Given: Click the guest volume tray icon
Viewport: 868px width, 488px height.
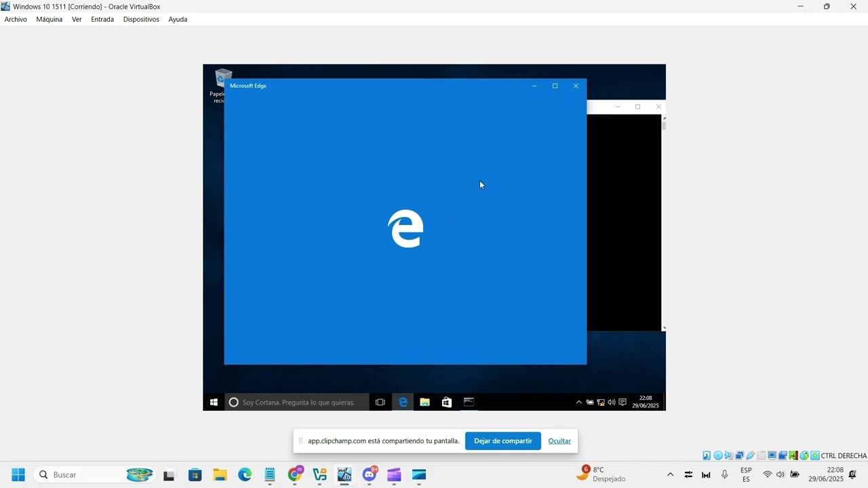Looking at the screenshot, I should pyautogui.click(x=611, y=402).
